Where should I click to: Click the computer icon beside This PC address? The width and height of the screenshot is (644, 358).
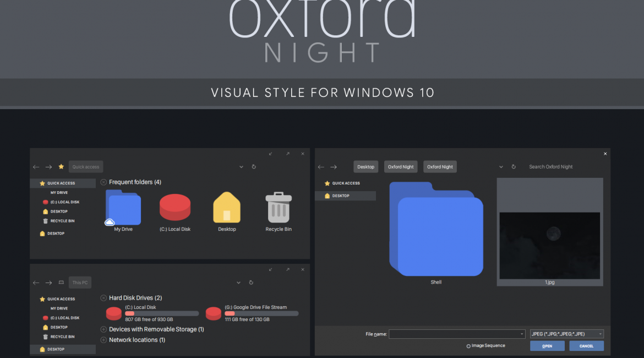(x=61, y=283)
